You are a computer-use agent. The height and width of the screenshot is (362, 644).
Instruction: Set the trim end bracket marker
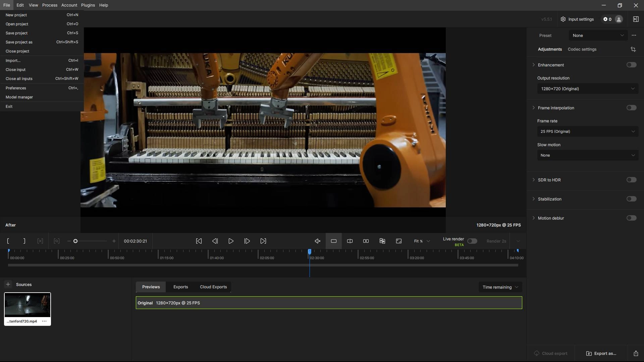pos(24,241)
